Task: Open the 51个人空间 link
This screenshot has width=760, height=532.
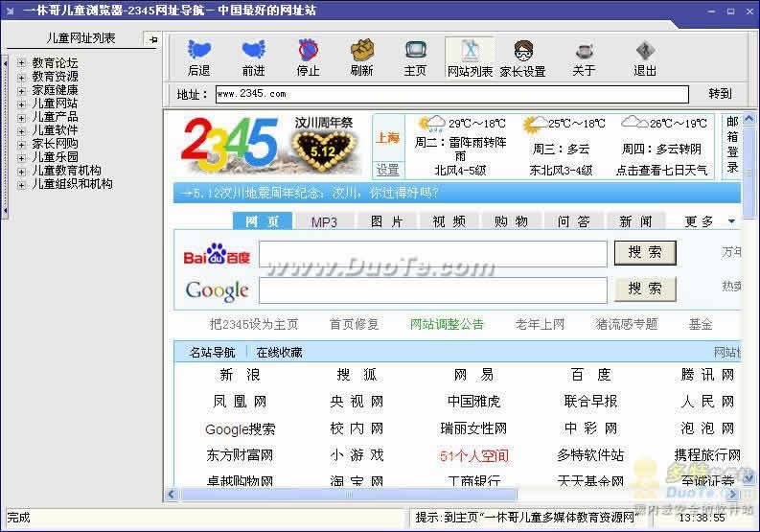Action: pos(474,456)
